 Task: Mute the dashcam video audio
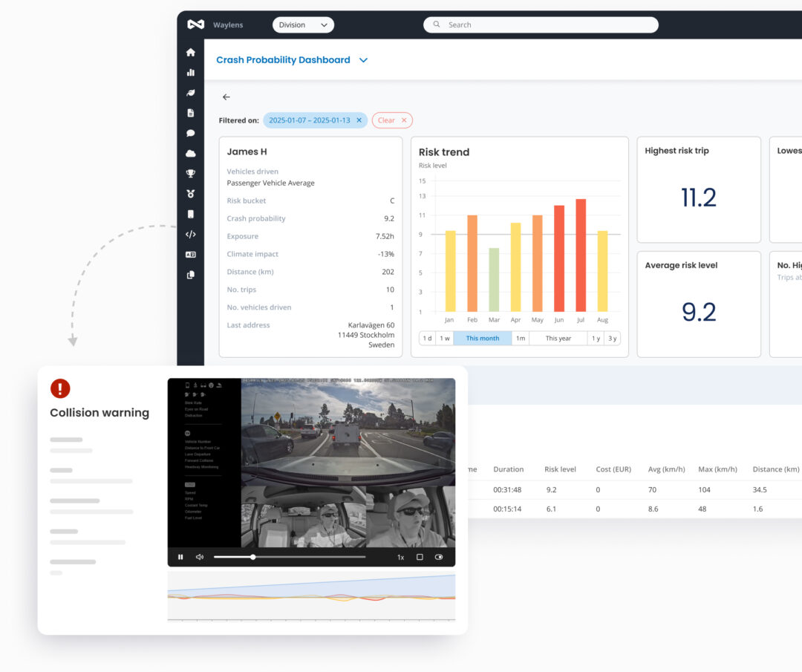point(199,556)
